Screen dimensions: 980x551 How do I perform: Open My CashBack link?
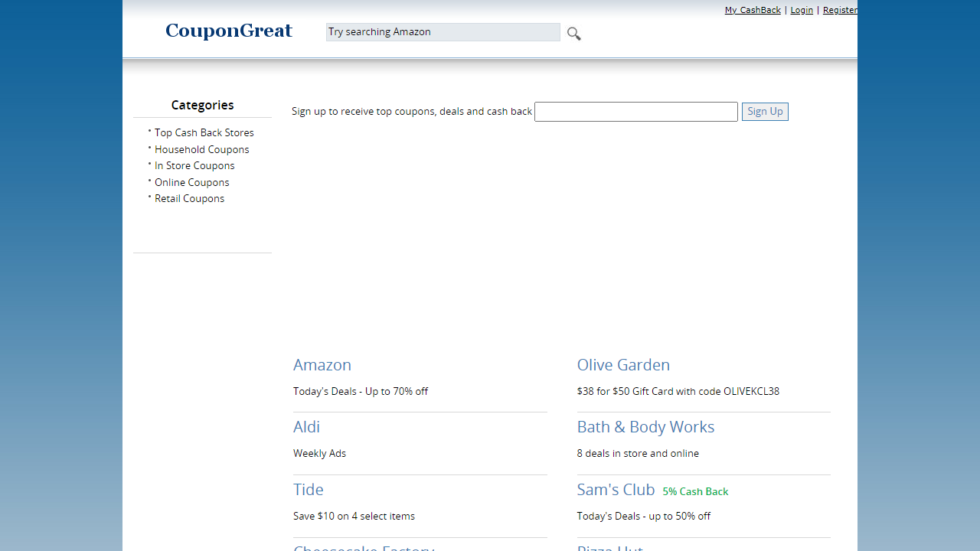[x=753, y=10]
